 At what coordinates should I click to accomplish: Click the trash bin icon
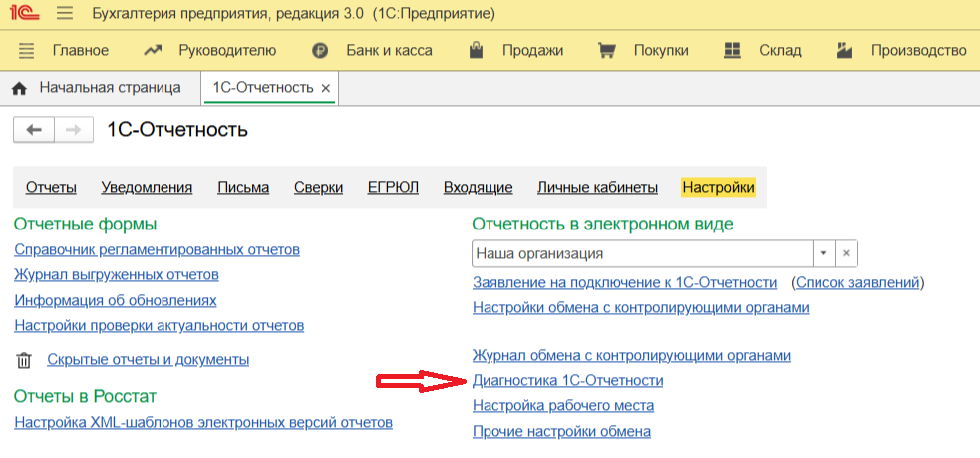tap(25, 360)
